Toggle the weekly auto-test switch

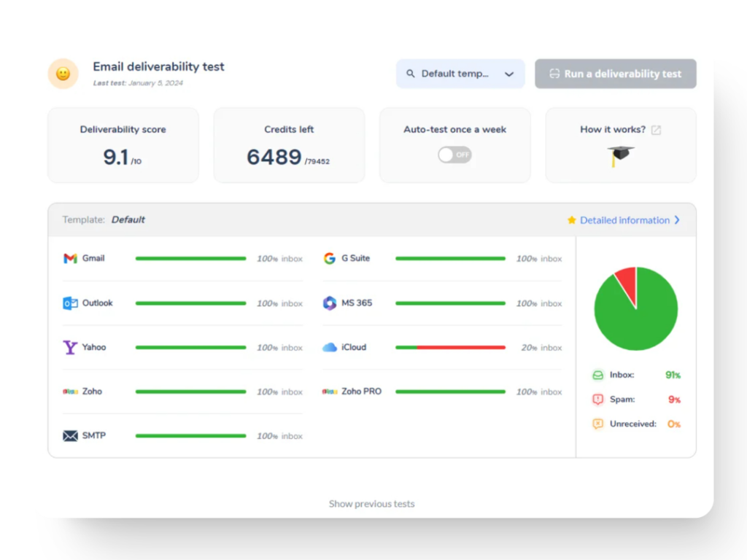pos(455,155)
